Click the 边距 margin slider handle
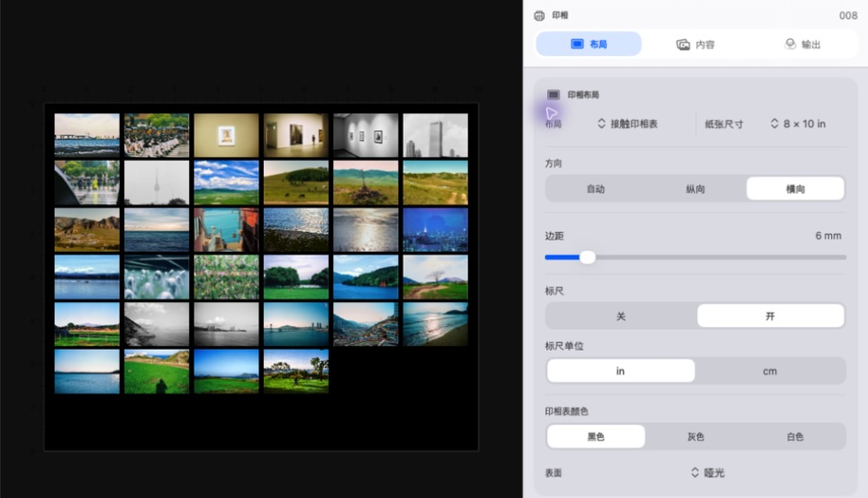 point(587,257)
